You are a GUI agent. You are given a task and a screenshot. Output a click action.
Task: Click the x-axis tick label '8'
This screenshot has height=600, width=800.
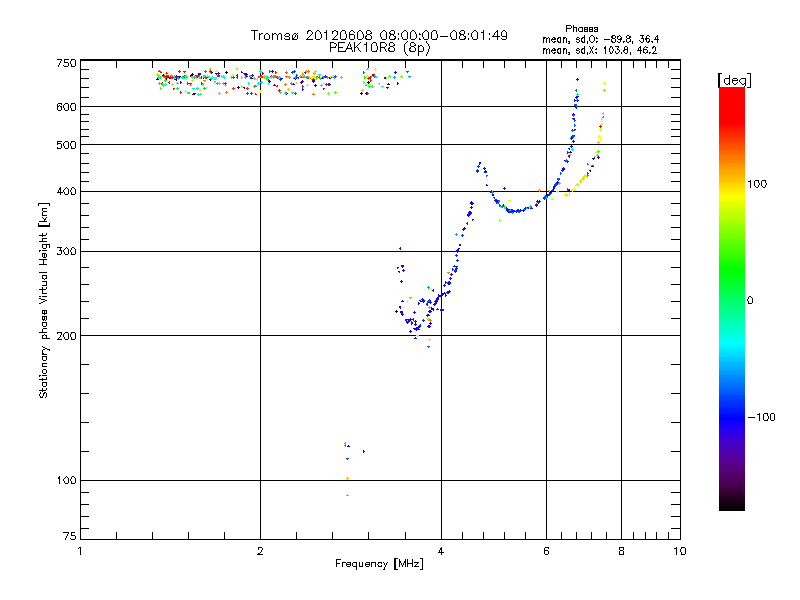[x=621, y=551]
